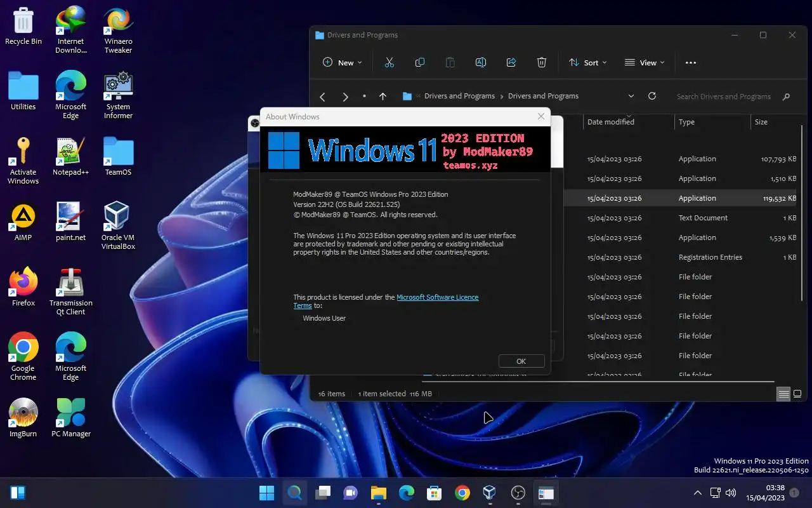Click OK in About Windows dialog
Viewport: 812px width, 508px height.
(521, 361)
